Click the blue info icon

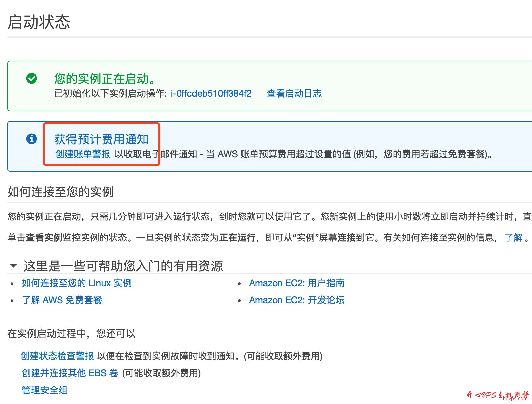click(32, 139)
